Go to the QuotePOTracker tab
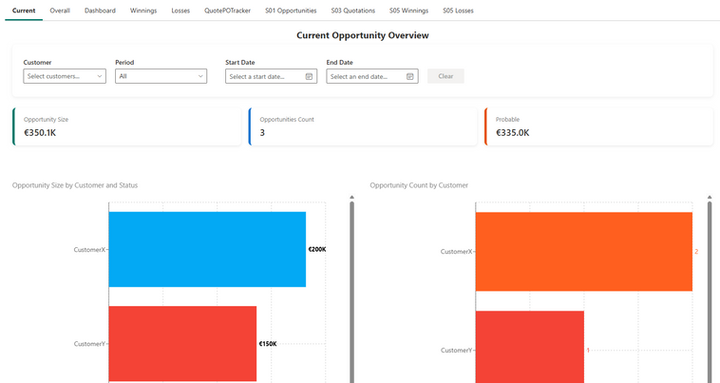720x383 pixels. pyautogui.click(x=227, y=11)
